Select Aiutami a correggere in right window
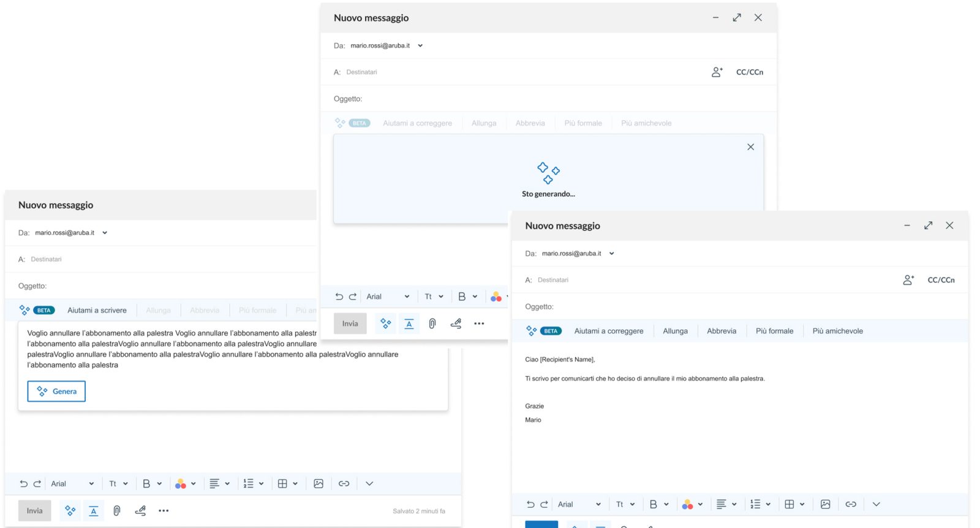Screen dimensions: 980x528 coord(609,331)
